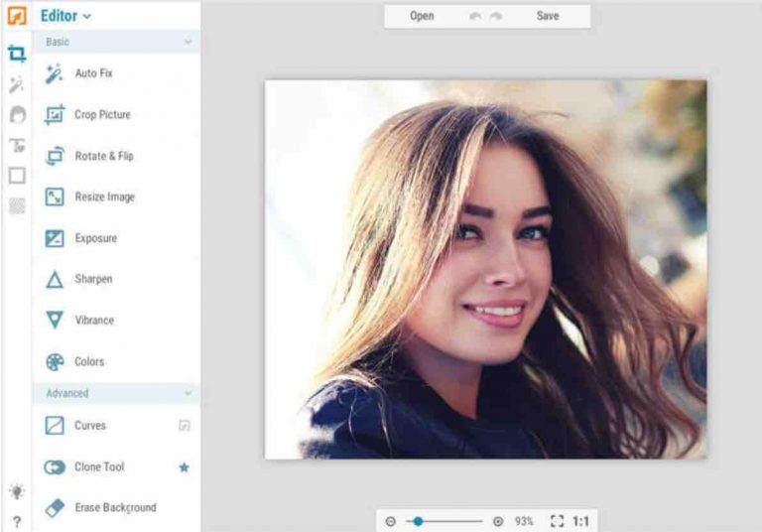Screen dimensions: 762x532
Task: Open the frames square sidebar icon
Action: [x=17, y=176]
